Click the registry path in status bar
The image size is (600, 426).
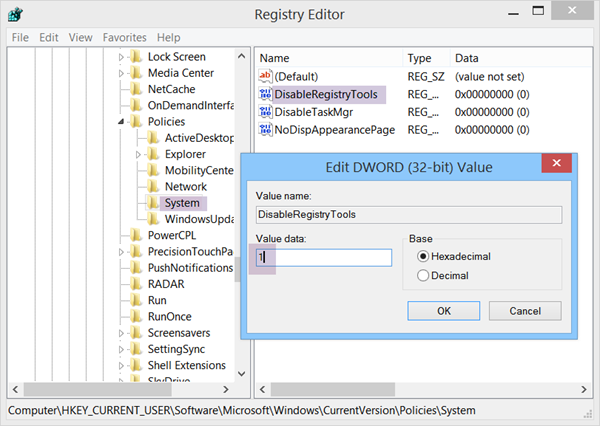[242, 410]
